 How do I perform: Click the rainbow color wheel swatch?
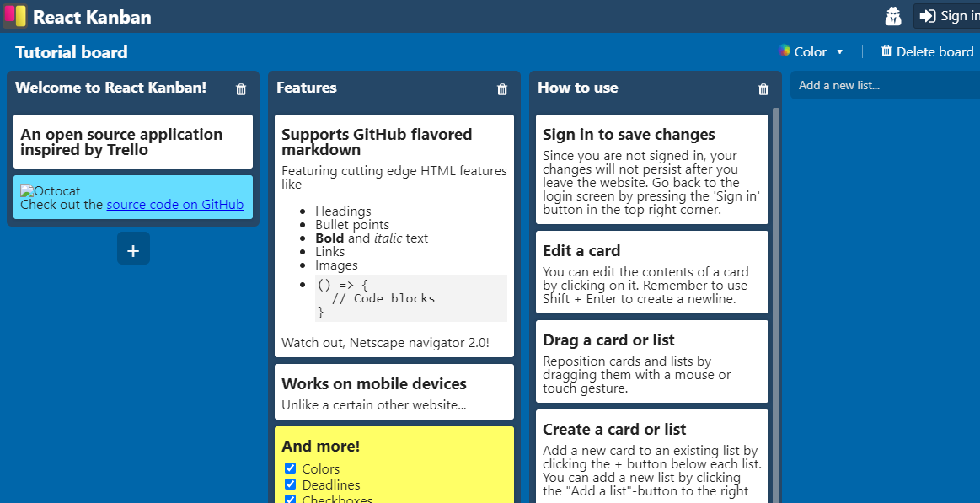point(785,51)
